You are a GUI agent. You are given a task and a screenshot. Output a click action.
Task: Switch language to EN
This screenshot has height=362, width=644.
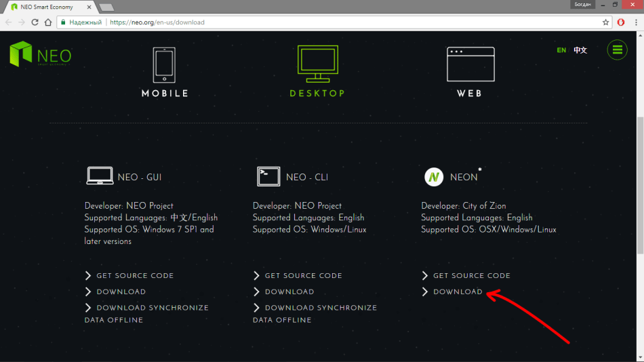coord(561,50)
